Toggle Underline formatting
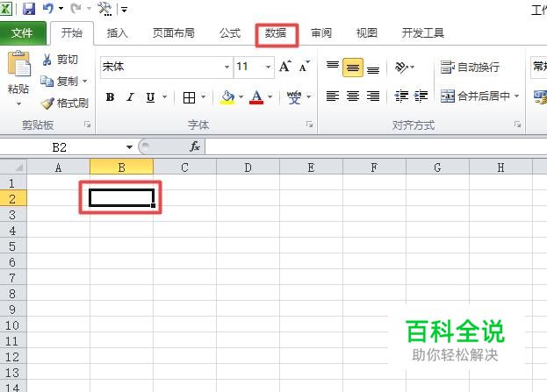Image resolution: width=547 pixels, height=392 pixels. (x=150, y=96)
